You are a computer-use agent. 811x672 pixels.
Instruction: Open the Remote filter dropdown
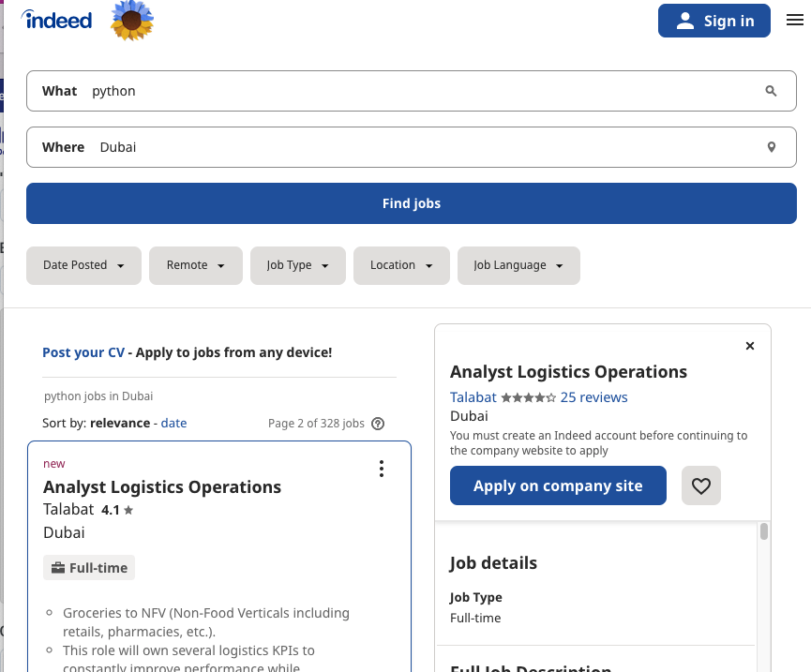pyautogui.click(x=195, y=265)
